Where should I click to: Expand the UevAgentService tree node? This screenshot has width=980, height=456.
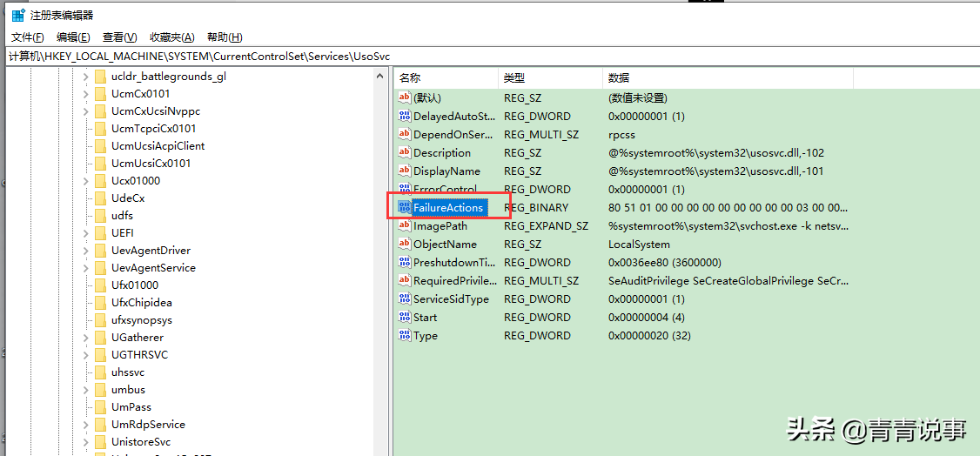pyautogui.click(x=85, y=268)
